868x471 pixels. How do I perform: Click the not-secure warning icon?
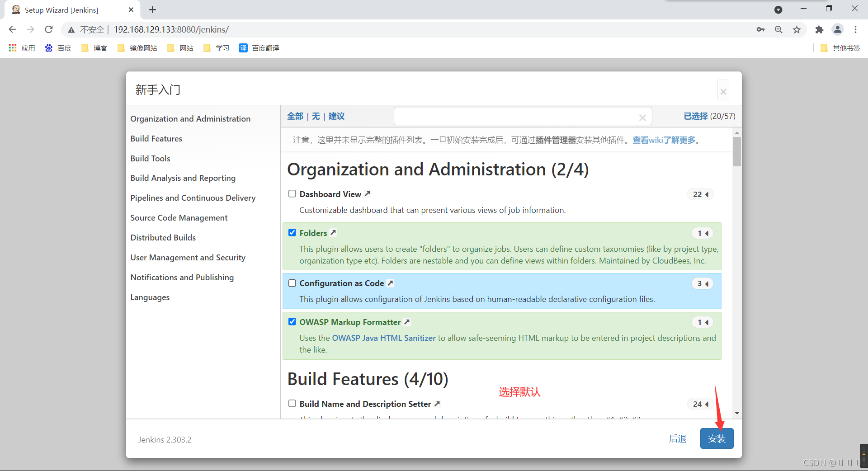click(71, 30)
